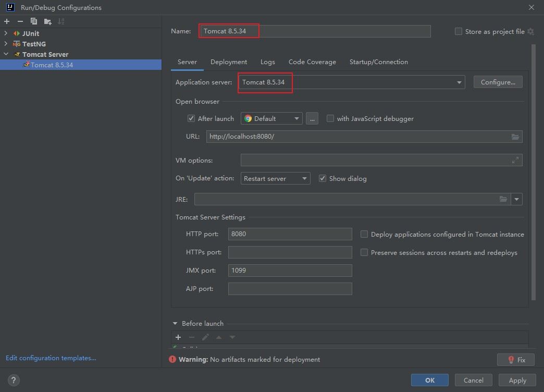Screen dimensions: 544x392
Task: Expand the VM options field editor
Action: 515,160
